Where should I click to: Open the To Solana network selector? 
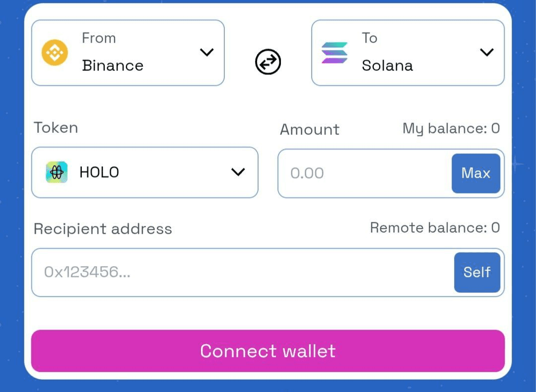[408, 53]
